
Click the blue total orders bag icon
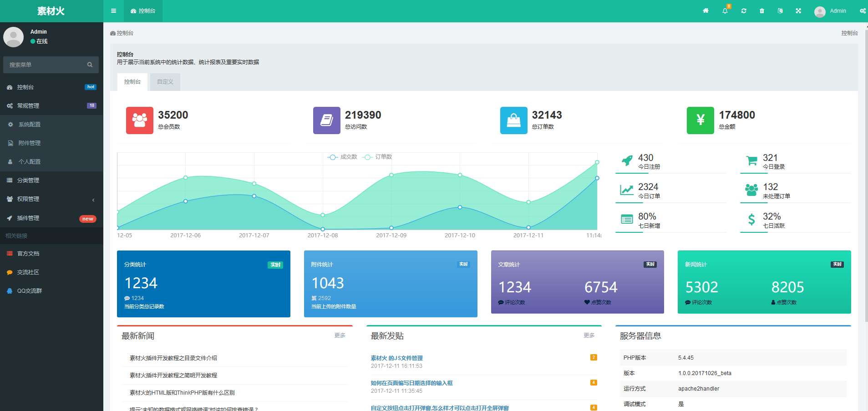point(513,120)
